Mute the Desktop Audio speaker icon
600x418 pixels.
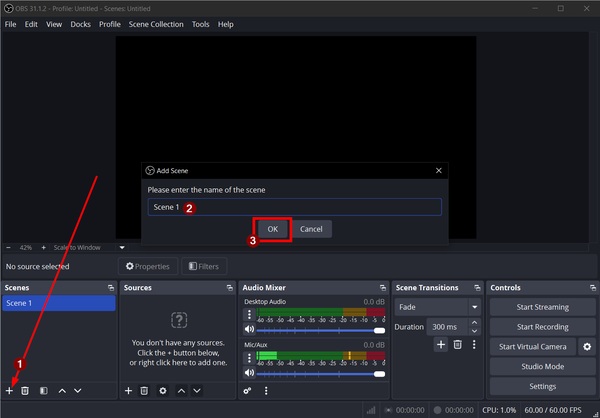pos(249,329)
